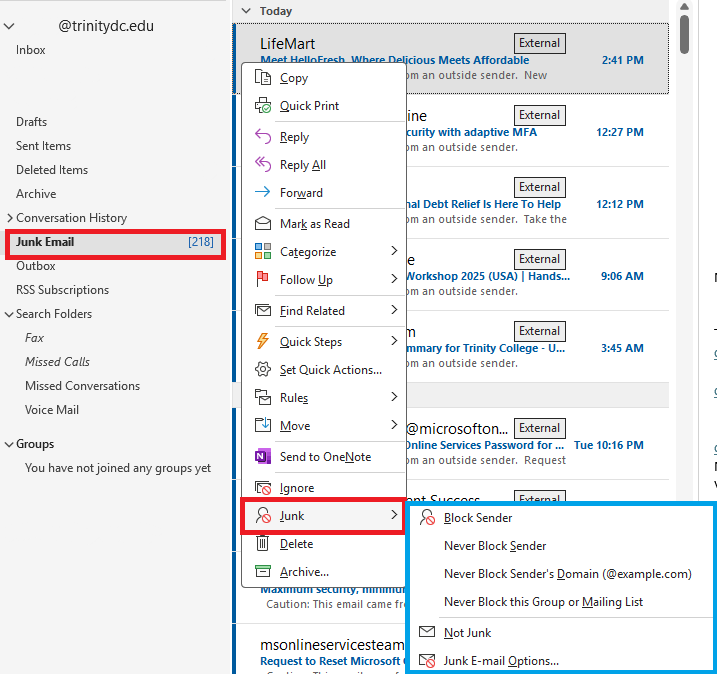Click the Categorize color squares icon

point(263,252)
